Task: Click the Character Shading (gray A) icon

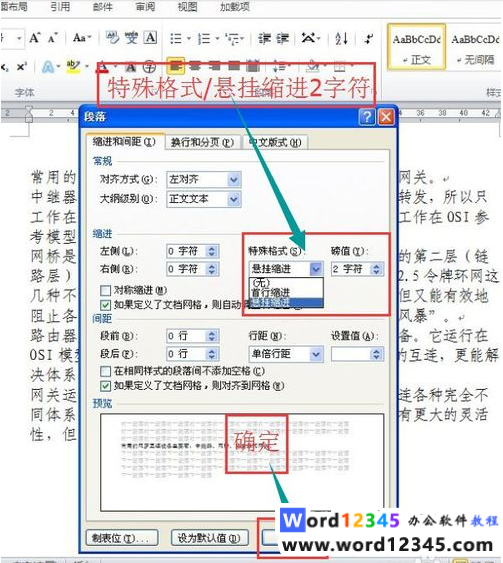Action: (131, 67)
